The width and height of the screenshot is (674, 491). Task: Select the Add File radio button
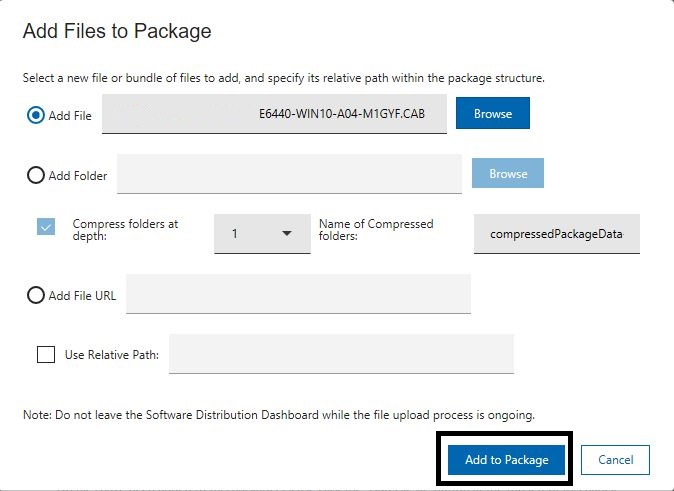click(36, 115)
